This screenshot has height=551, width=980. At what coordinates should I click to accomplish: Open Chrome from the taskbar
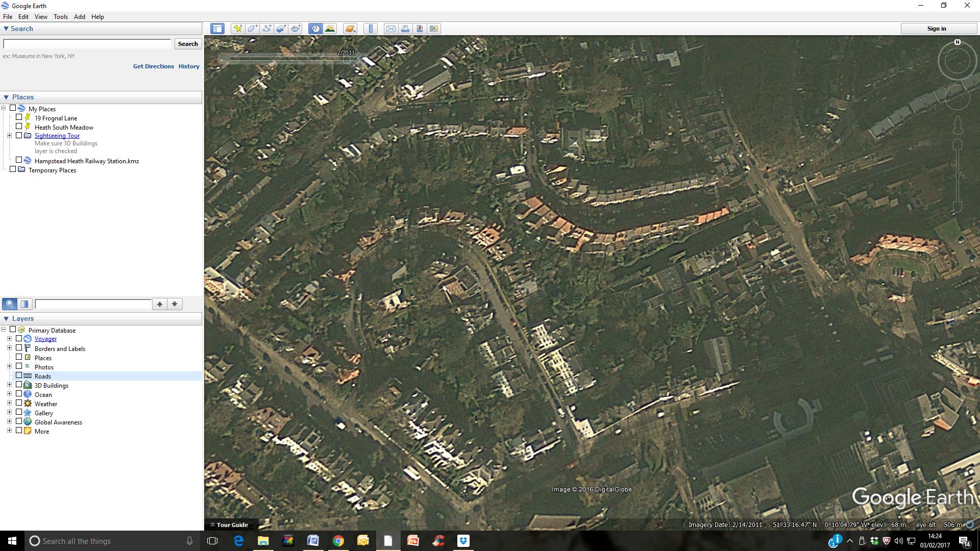(x=338, y=541)
